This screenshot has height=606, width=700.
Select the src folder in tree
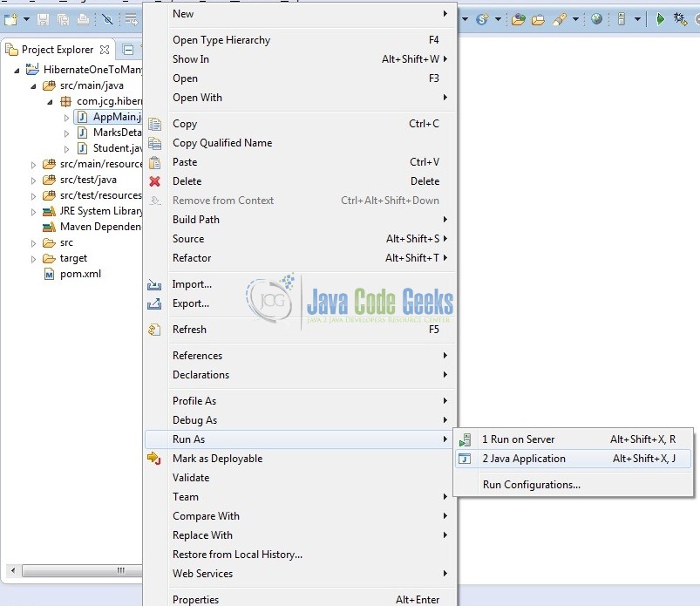[x=66, y=242]
